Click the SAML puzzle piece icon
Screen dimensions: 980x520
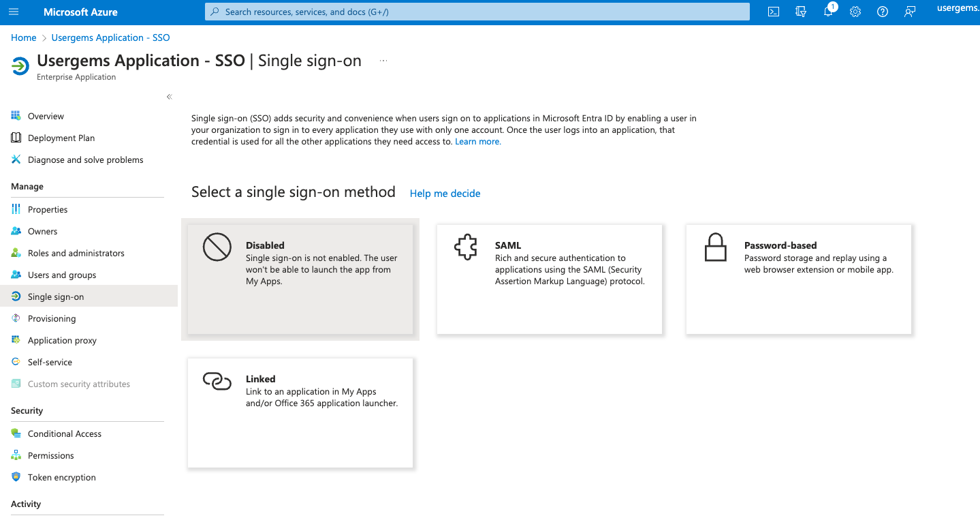(x=467, y=247)
